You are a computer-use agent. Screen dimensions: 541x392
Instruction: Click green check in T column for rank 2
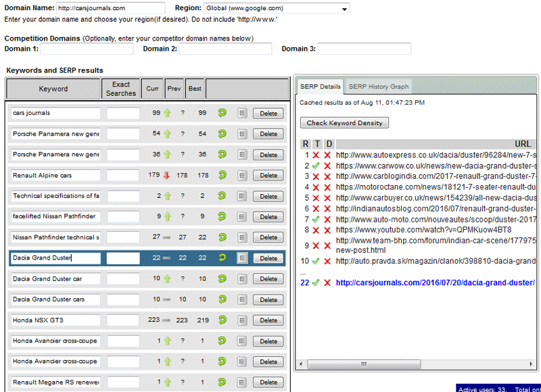316,166
